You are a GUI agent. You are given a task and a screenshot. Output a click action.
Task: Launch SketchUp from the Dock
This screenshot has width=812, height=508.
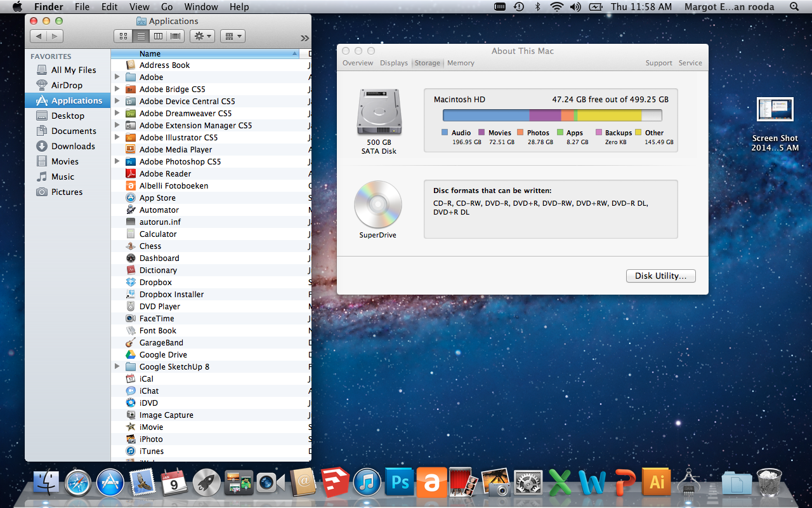click(335, 483)
